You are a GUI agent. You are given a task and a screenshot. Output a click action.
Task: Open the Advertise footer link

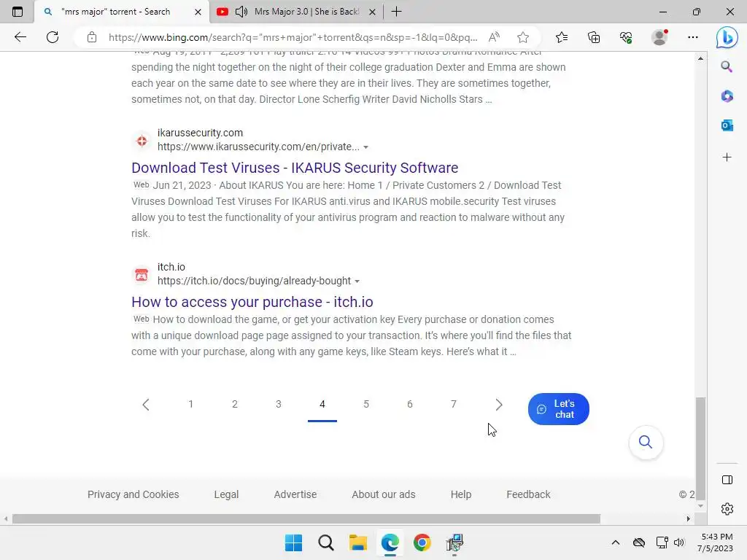[x=295, y=494]
